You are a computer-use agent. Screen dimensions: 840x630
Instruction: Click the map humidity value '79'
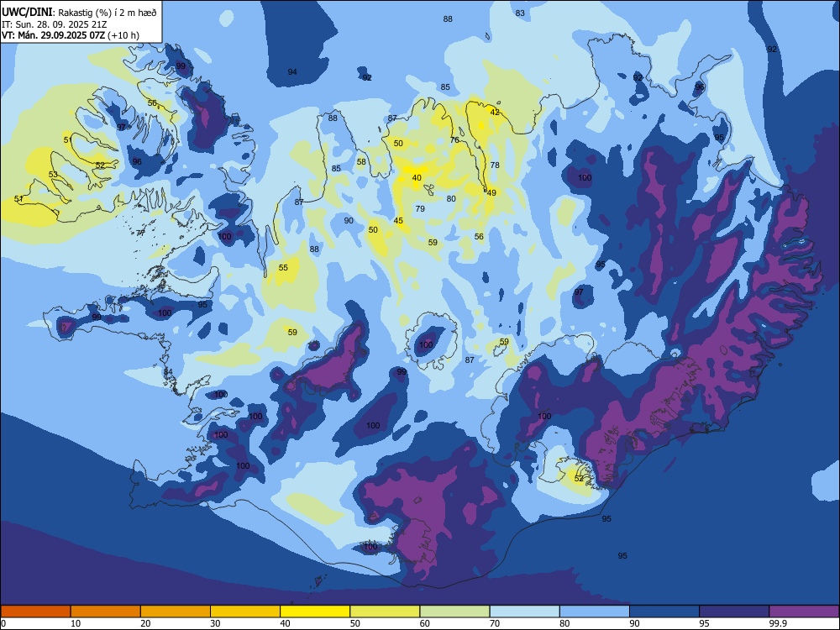pyautogui.click(x=420, y=208)
